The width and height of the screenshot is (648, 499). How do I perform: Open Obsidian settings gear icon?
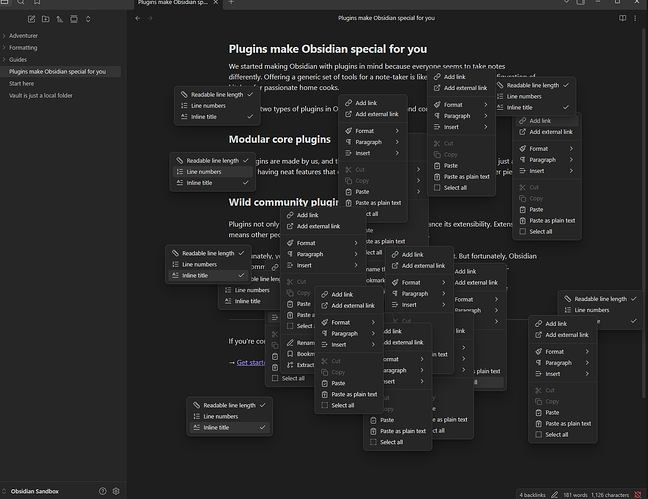click(x=116, y=491)
